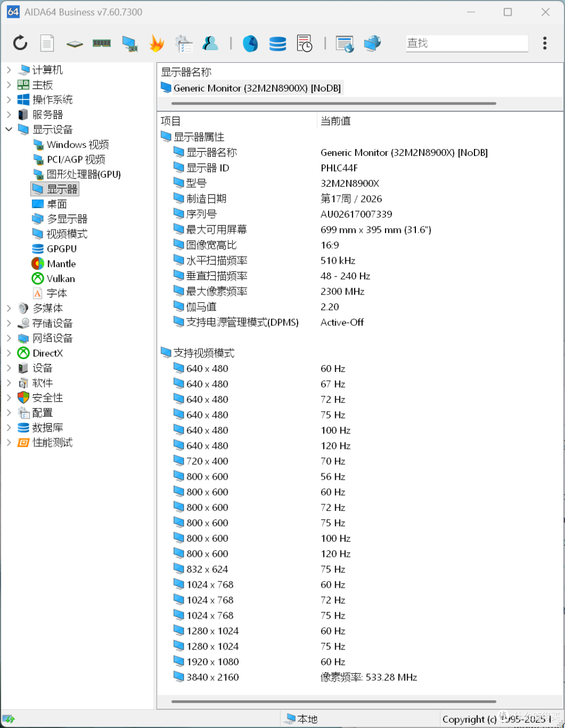Select the 832 x 624 video mode row
The image size is (565, 728).
coord(359,569)
